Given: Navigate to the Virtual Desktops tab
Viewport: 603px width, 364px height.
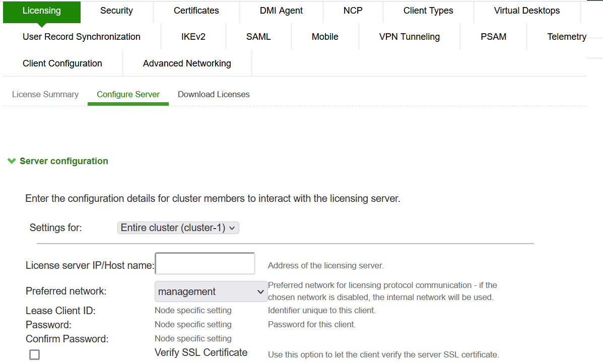Looking at the screenshot, I should click(526, 11).
